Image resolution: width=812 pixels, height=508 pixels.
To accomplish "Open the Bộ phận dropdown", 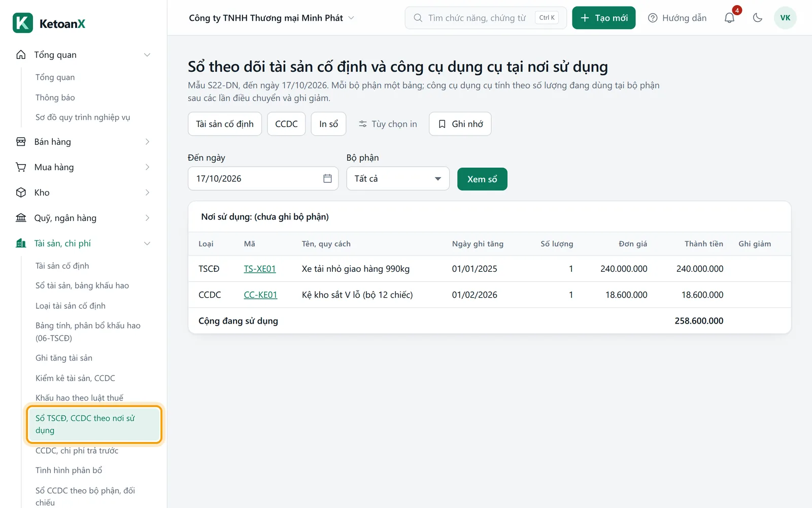I will tap(398, 178).
